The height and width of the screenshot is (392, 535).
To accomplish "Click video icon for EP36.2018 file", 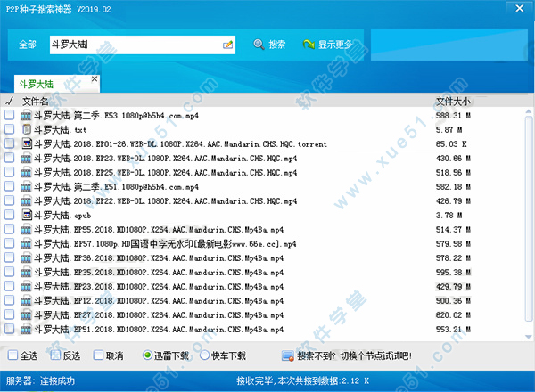I will pos(26,258).
